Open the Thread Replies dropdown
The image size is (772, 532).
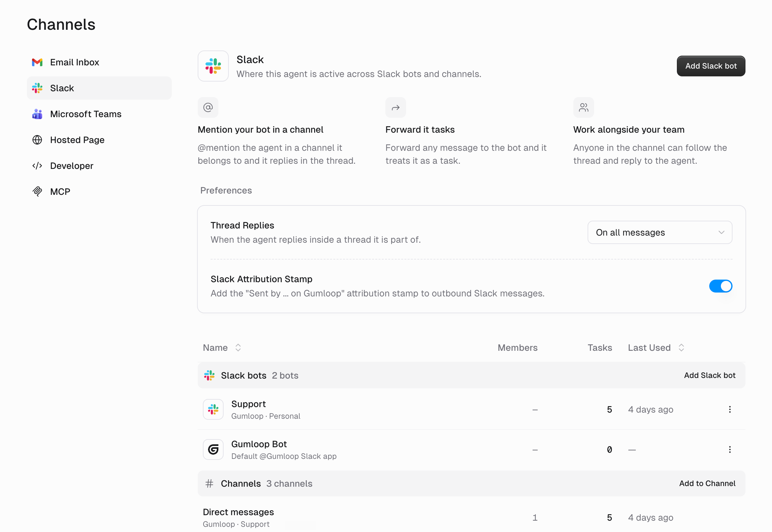pos(660,232)
